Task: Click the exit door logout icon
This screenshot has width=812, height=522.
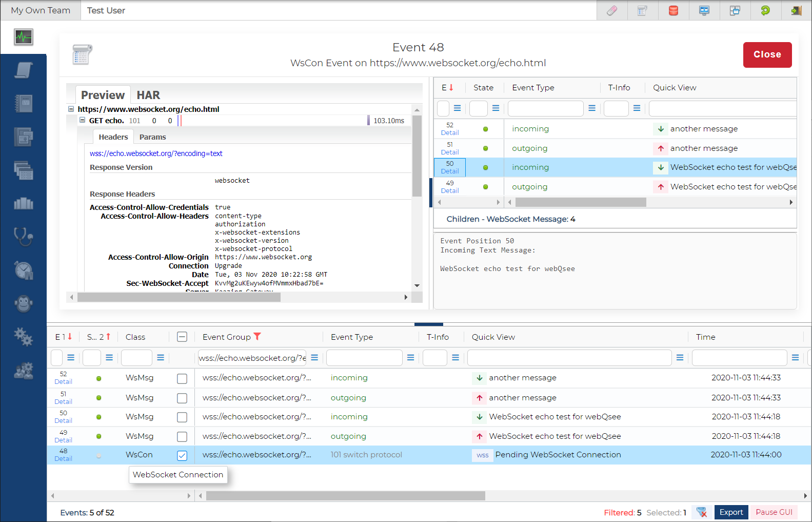Action: pos(796,10)
